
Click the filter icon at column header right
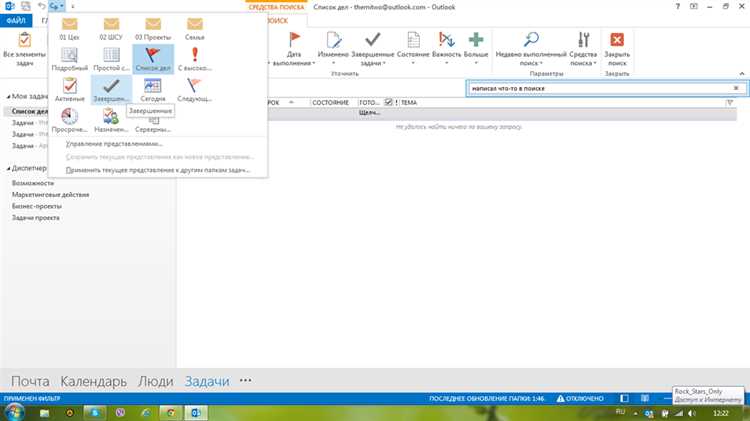(x=729, y=102)
